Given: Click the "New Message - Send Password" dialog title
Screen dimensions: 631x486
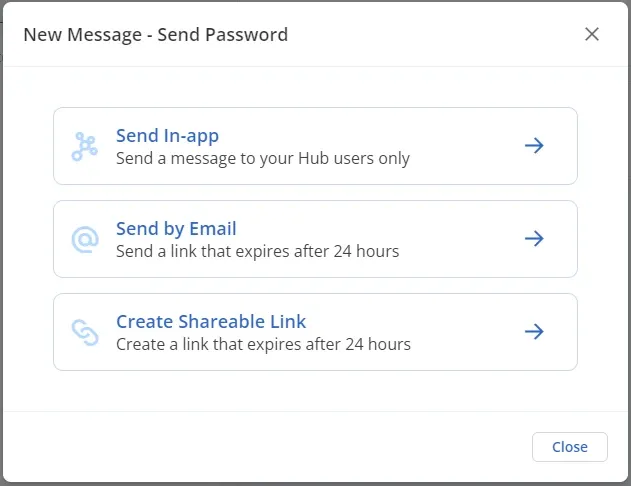Looking at the screenshot, I should click(x=155, y=35).
